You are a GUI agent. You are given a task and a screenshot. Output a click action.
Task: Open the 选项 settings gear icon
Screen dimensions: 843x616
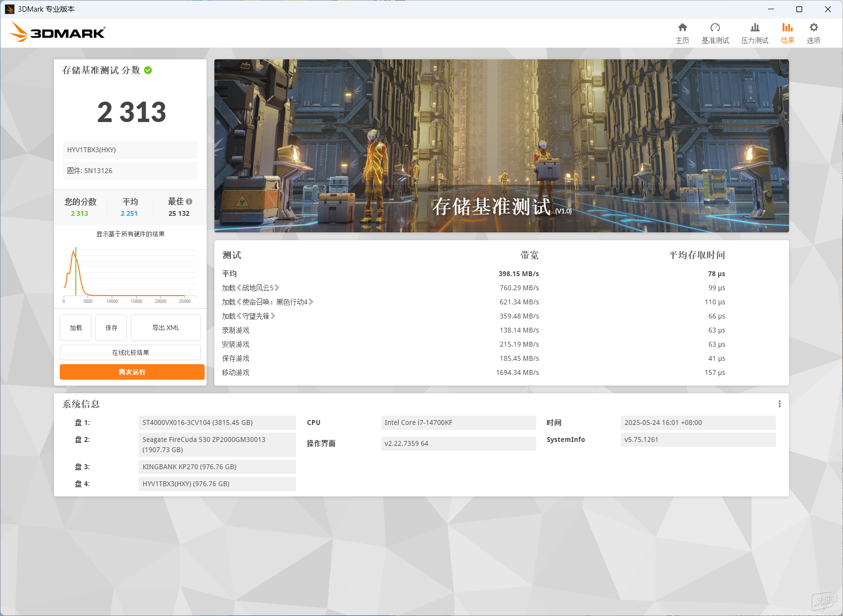point(814,28)
